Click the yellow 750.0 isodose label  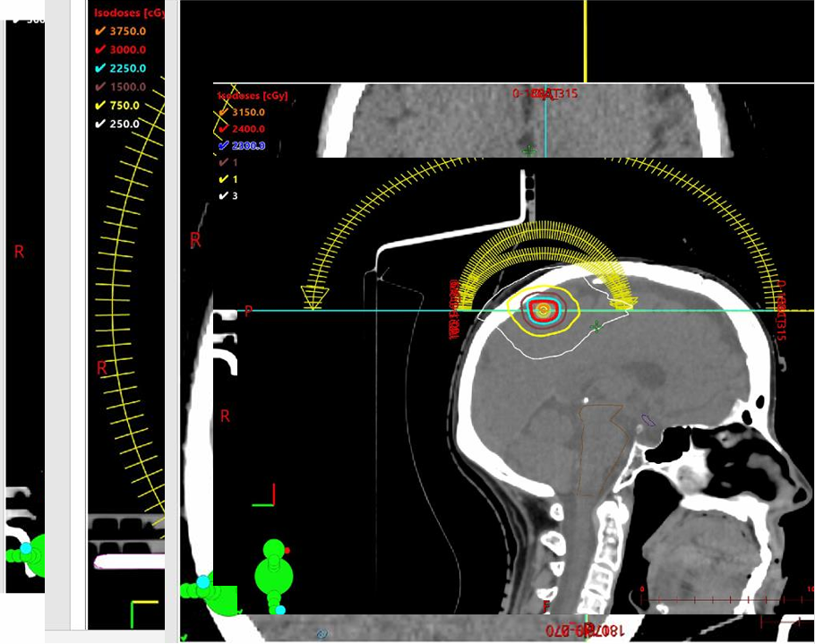coord(124,105)
